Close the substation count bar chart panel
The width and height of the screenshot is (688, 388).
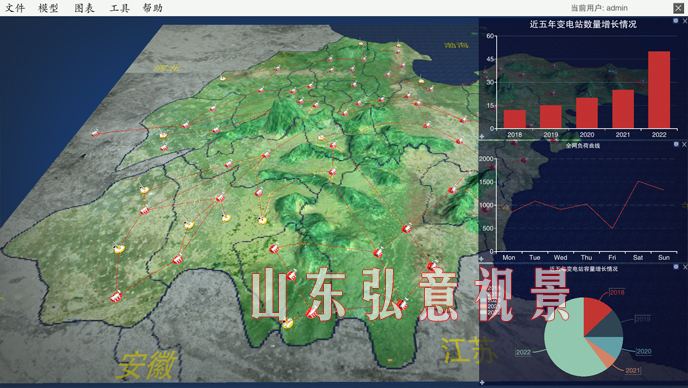pyautogui.click(x=684, y=21)
